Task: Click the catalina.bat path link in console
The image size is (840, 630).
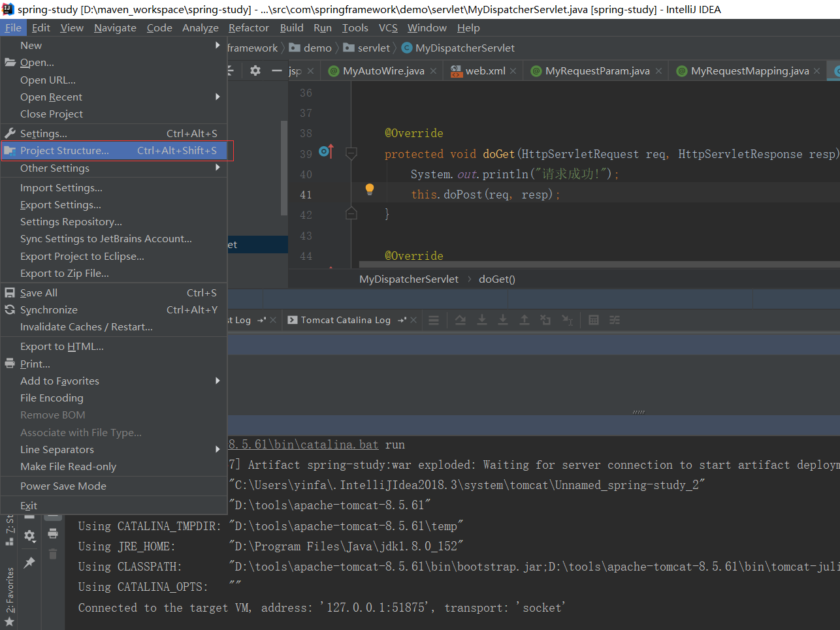Action: point(303,445)
